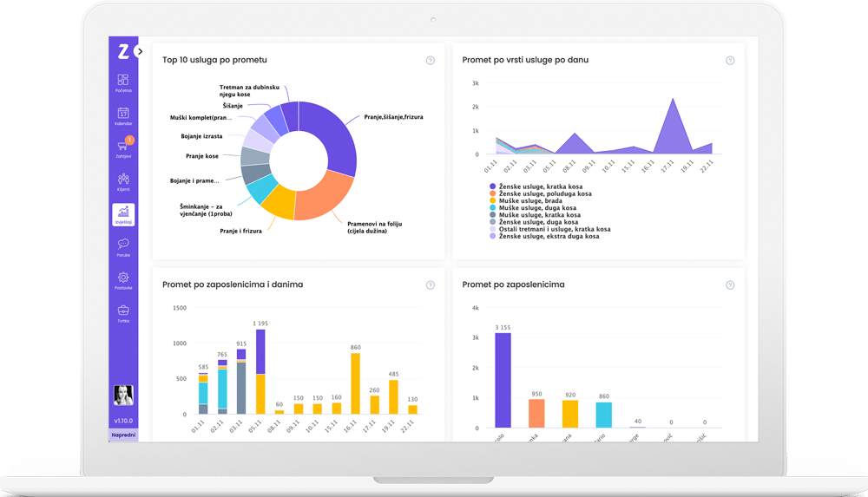Screen dimensions: 868x497
Task: Open help for Promet po zaposlenicima i danima
Action: [x=431, y=285]
